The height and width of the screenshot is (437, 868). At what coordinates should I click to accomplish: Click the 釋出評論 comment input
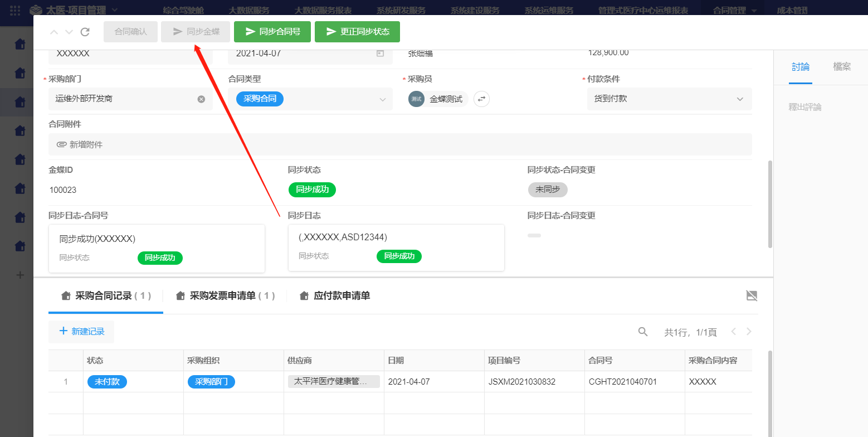(805, 107)
